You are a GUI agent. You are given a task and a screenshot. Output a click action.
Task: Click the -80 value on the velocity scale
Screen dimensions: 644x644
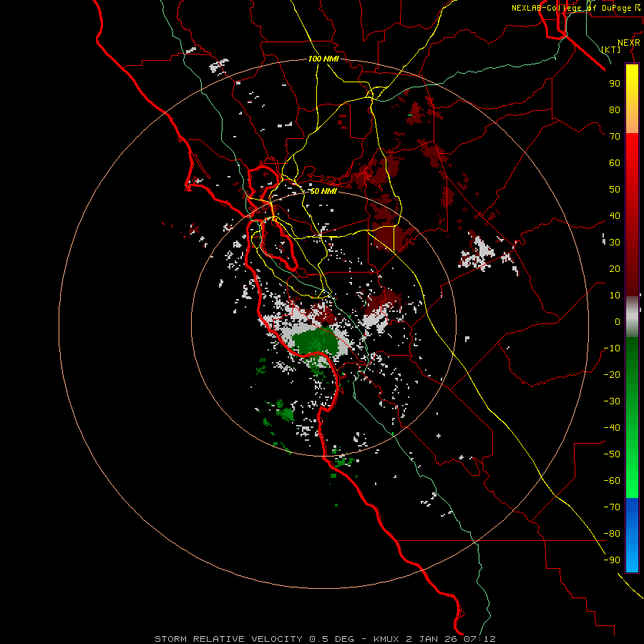612,534
